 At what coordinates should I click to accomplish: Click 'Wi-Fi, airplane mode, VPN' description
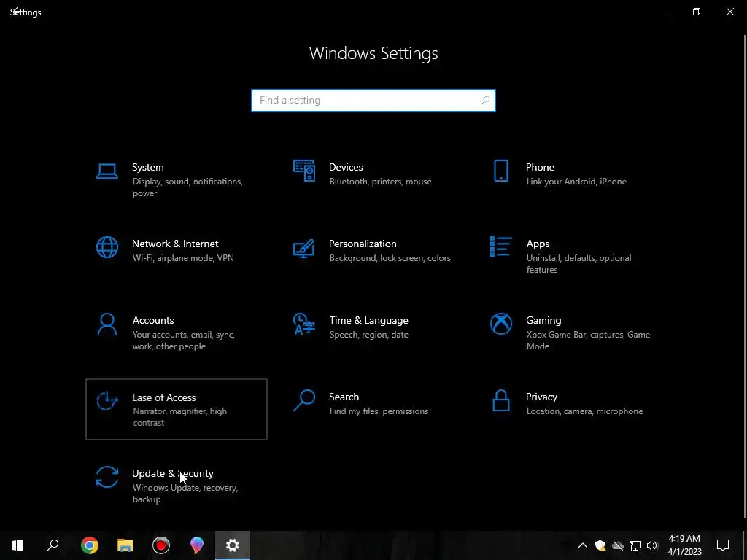(x=183, y=258)
